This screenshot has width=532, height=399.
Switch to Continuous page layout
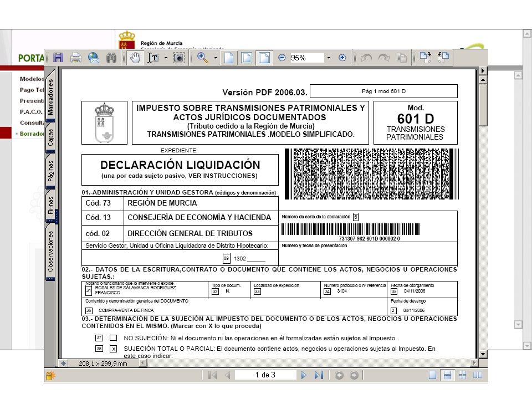448,375
